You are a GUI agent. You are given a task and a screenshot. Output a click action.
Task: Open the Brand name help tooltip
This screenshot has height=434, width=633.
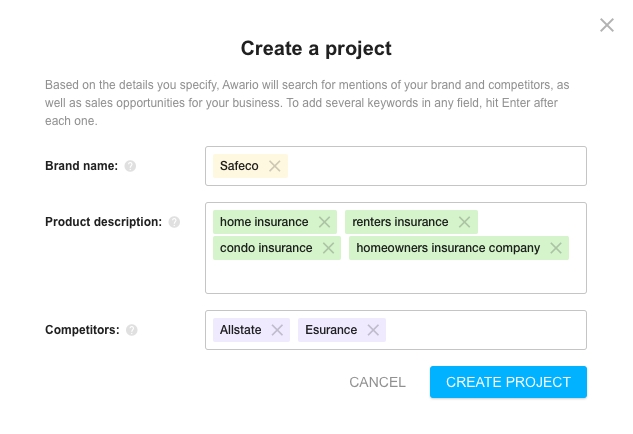[x=130, y=166]
